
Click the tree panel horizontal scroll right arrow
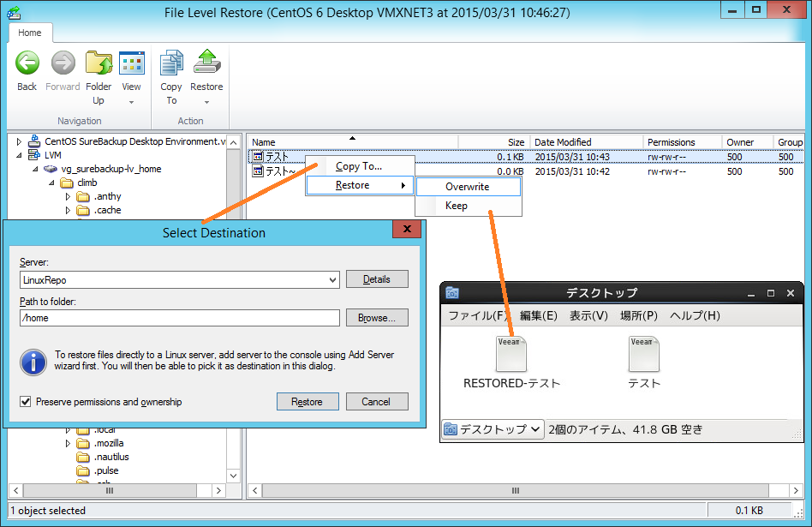tap(218, 490)
